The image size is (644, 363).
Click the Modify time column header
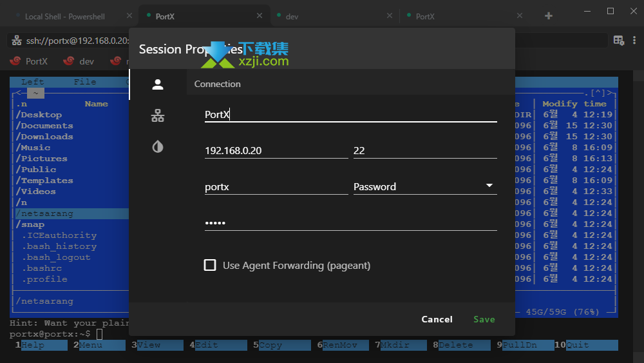point(574,104)
